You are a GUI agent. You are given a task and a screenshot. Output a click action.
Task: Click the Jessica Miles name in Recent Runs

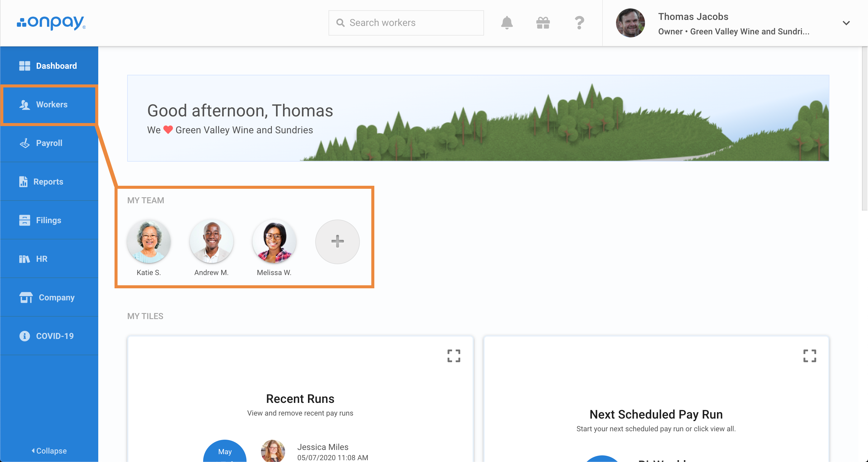[x=322, y=447]
